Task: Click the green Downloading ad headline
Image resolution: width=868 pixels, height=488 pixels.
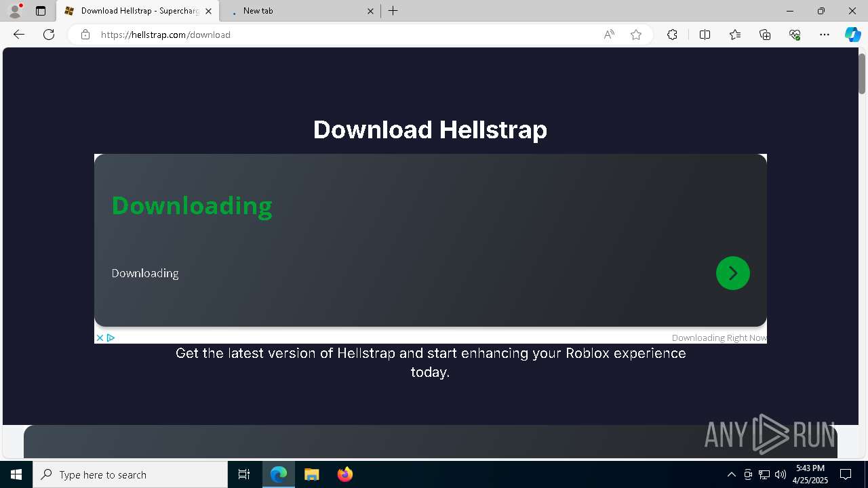Action: click(192, 205)
